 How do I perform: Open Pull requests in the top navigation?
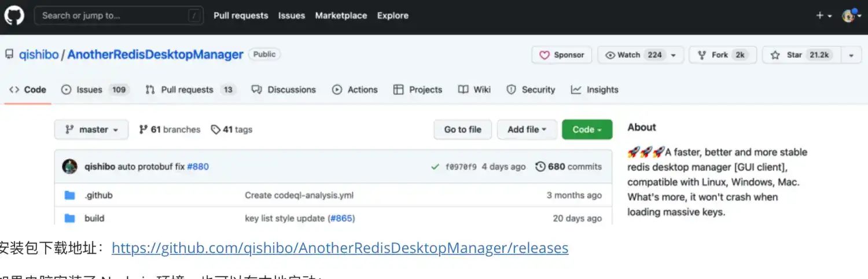241,16
